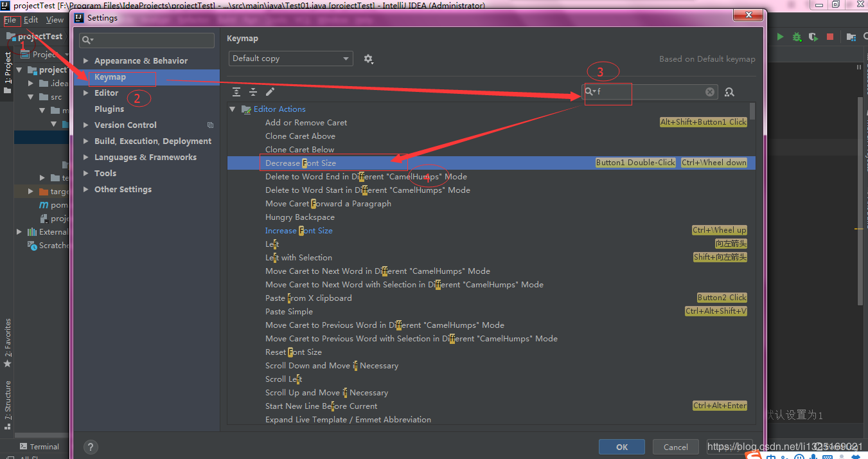
Task: Expand the Tools settings node
Action: tap(86, 174)
